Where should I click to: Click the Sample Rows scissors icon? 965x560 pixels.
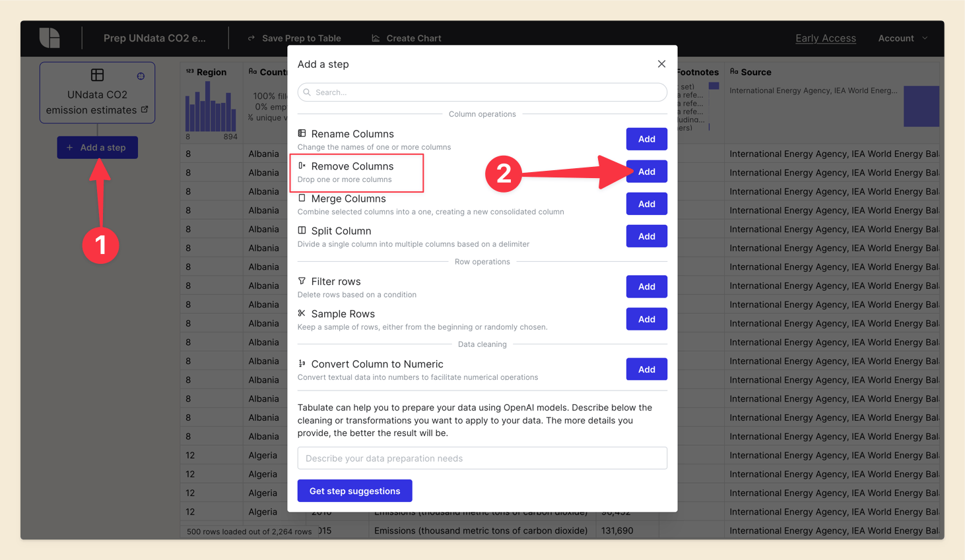coord(302,313)
